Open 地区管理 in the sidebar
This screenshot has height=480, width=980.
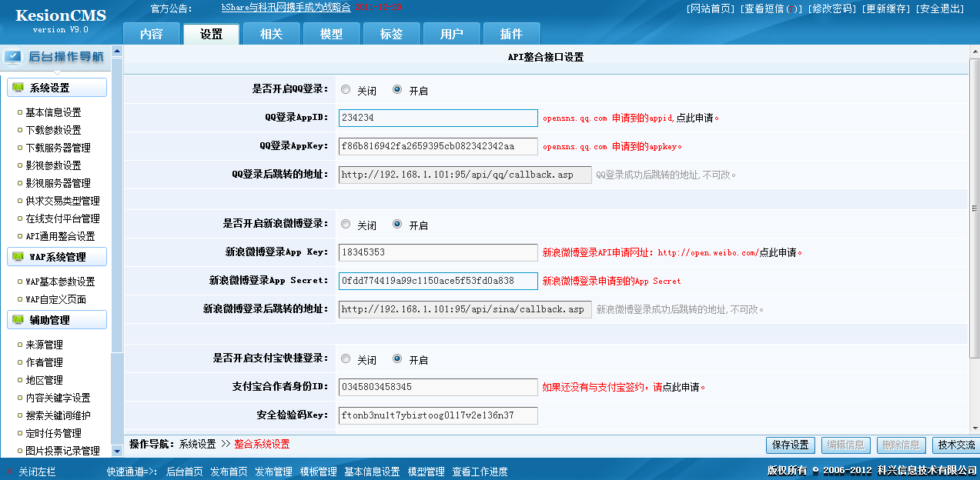pos(44,380)
